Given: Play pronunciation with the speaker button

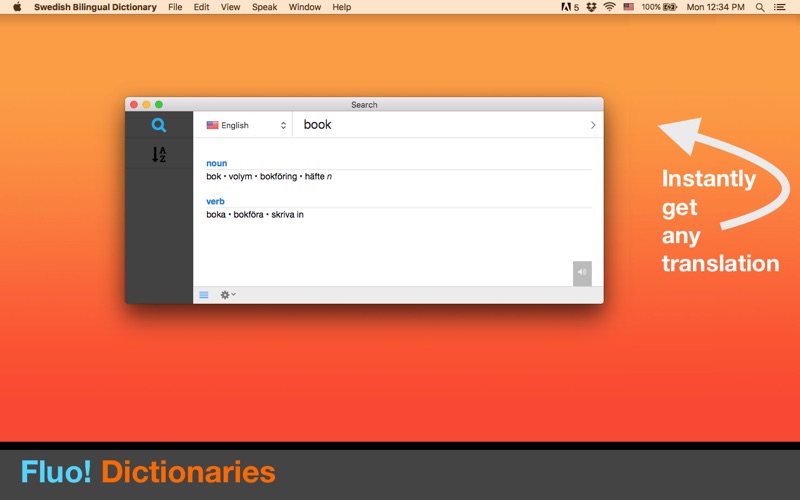Looking at the screenshot, I should tap(582, 273).
